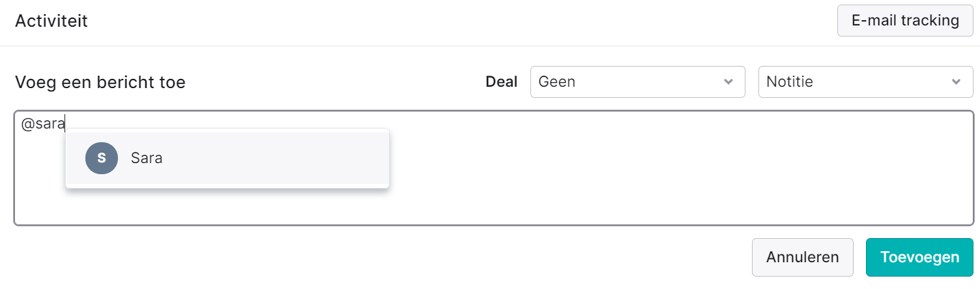Place the cursor after the @sara mention

(x=66, y=124)
